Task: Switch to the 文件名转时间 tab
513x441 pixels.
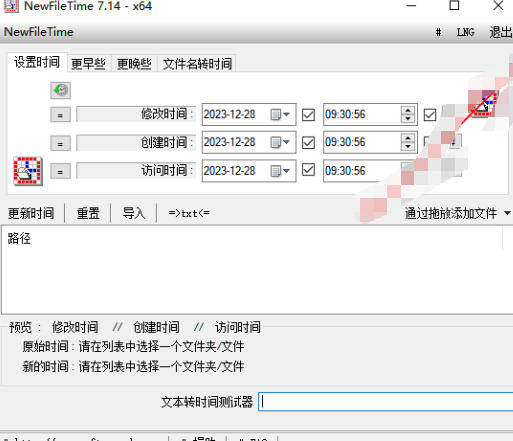Action: (197, 64)
